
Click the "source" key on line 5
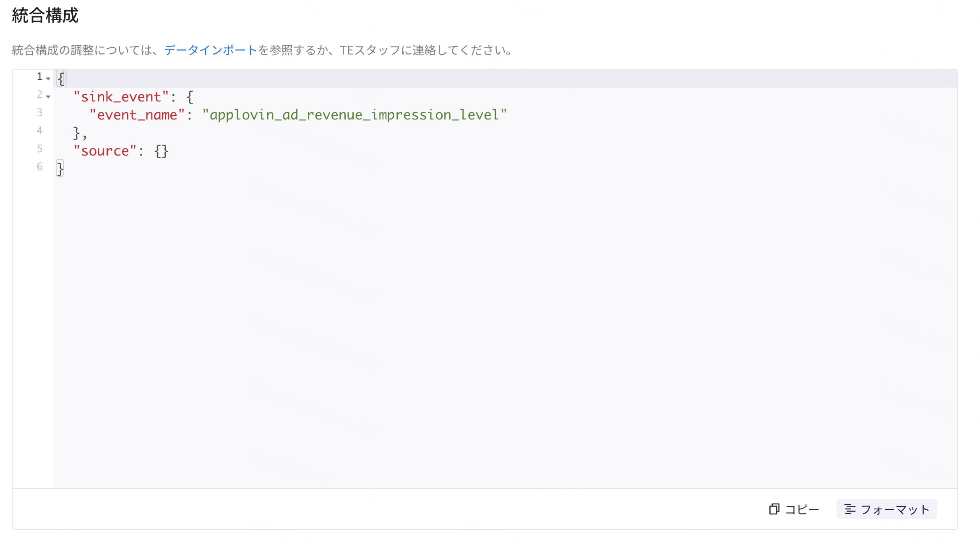(x=105, y=151)
